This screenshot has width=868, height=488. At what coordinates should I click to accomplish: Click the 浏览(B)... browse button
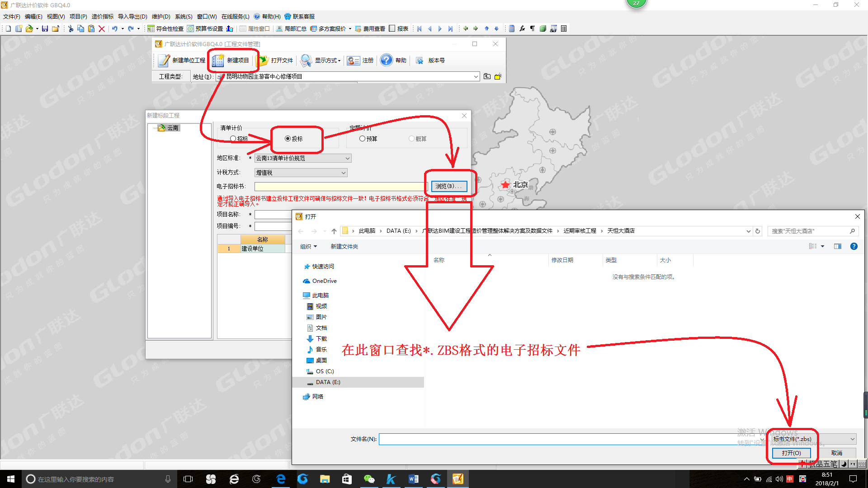pos(449,186)
